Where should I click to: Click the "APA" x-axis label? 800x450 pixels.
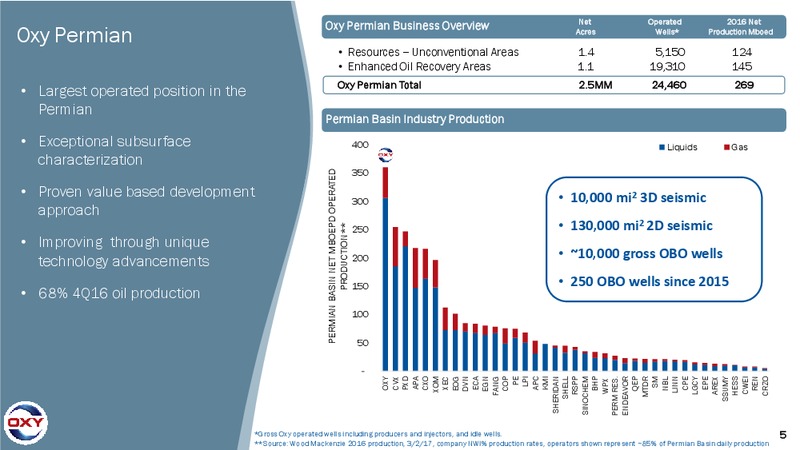pyautogui.click(x=415, y=383)
